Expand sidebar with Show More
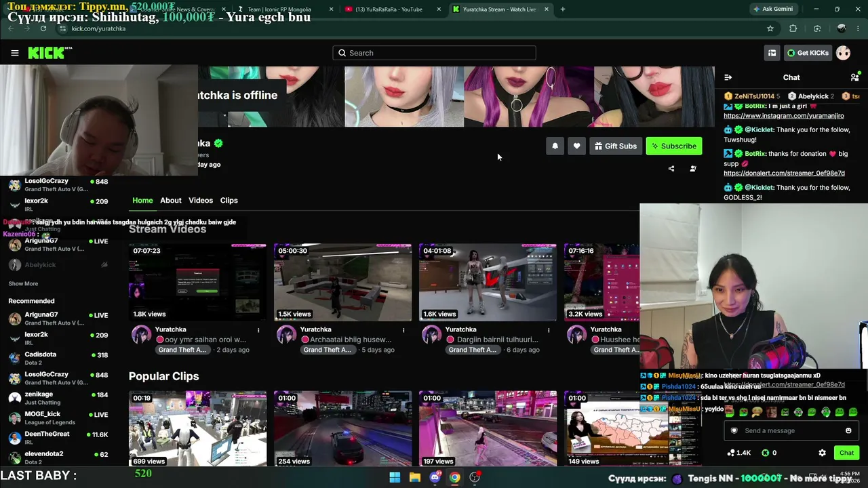The image size is (868, 488). [x=23, y=284]
